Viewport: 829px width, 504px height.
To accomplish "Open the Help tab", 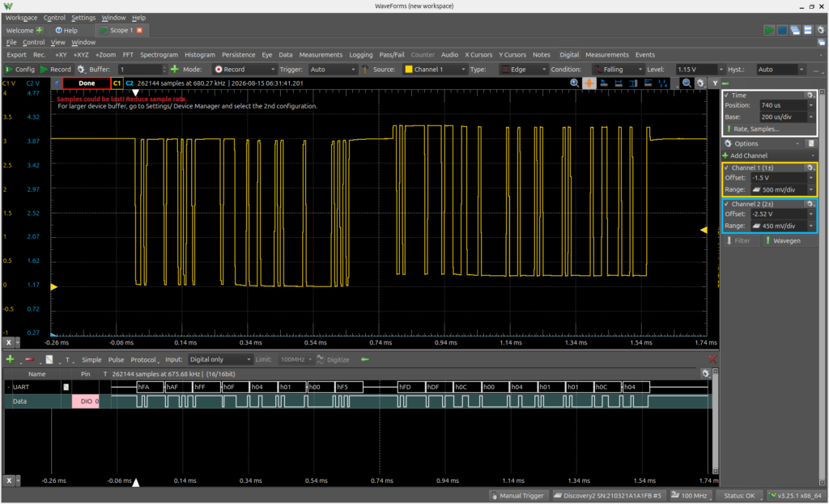I will [x=66, y=30].
